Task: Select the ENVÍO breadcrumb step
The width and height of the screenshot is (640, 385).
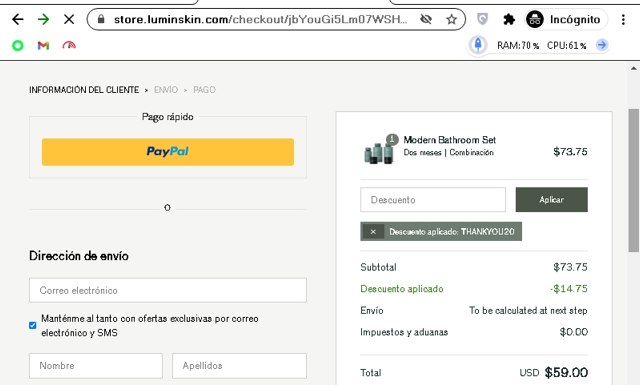Action: pos(166,90)
